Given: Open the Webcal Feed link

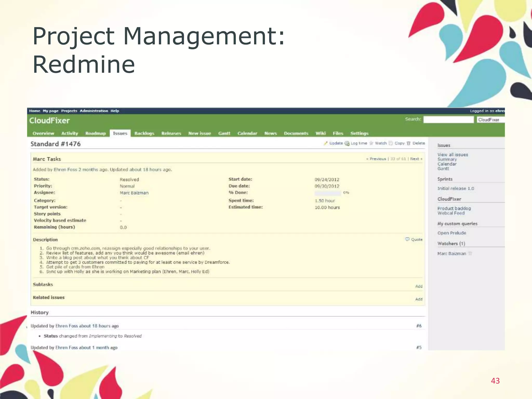Looking at the screenshot, I should pos(451,213).
